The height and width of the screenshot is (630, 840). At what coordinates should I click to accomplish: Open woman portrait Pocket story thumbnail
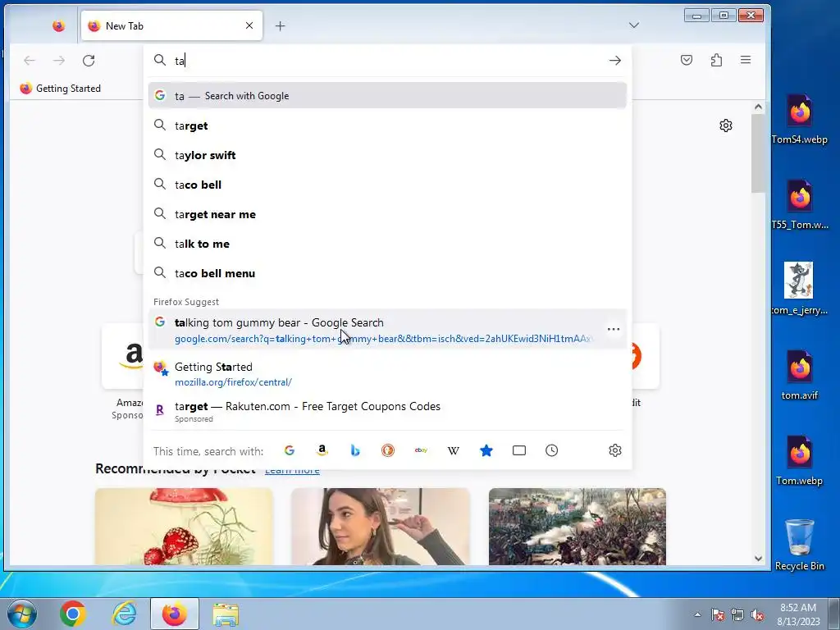pyautogui.click(x=381, y=527)
